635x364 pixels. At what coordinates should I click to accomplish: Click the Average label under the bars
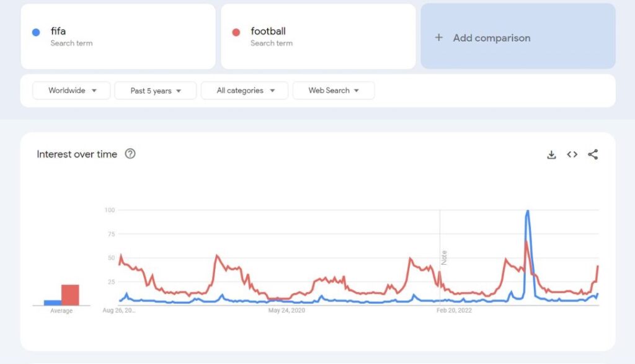click(61, 311)
